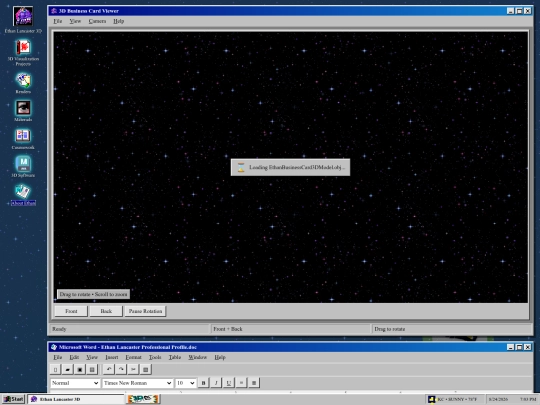540x405 pixels.
Task: Click the Ethan Lancaster 3D taskbar button
Action: tap(76, 399)
